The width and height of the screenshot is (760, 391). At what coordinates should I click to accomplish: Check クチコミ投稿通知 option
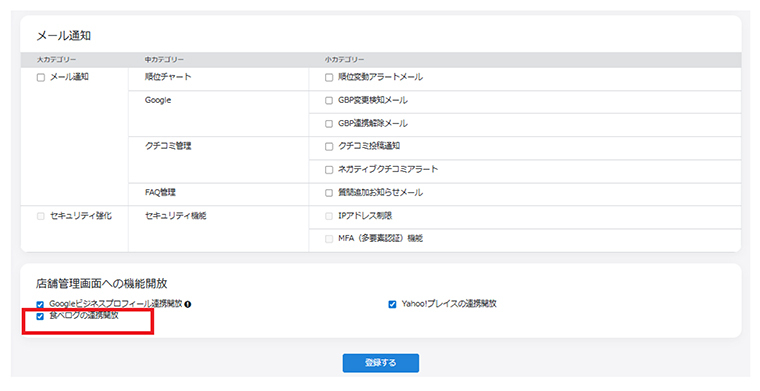329,146
